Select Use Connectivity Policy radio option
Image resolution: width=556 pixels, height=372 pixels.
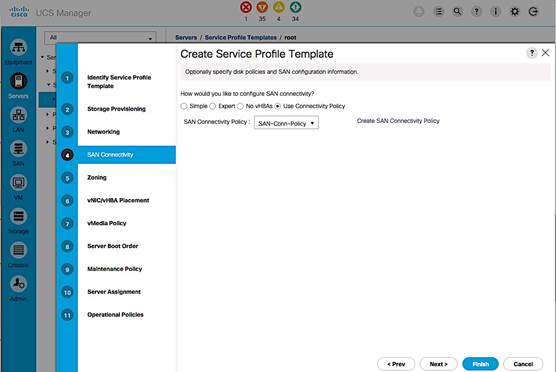point(278,106)
